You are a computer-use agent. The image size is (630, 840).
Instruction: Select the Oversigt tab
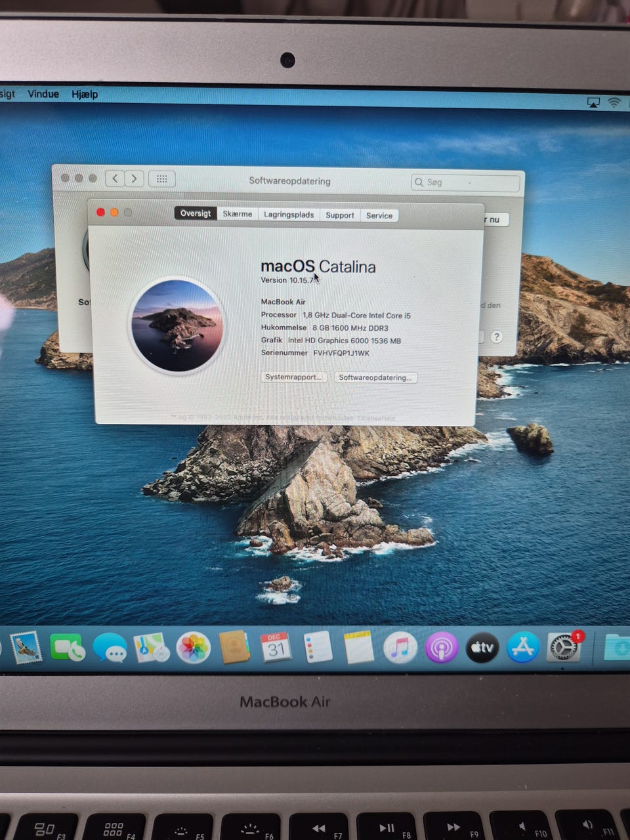click(x=196, y=213)
